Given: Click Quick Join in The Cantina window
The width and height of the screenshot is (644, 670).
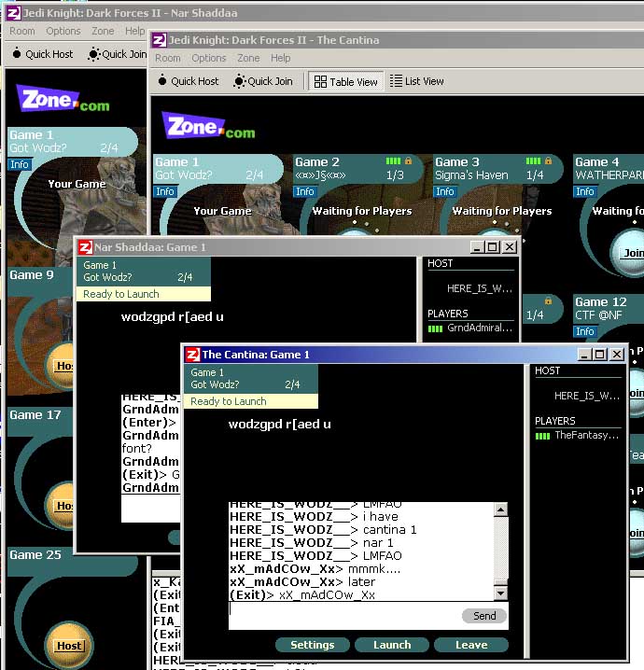Looking at the screenshot, I should click(263, 81).
